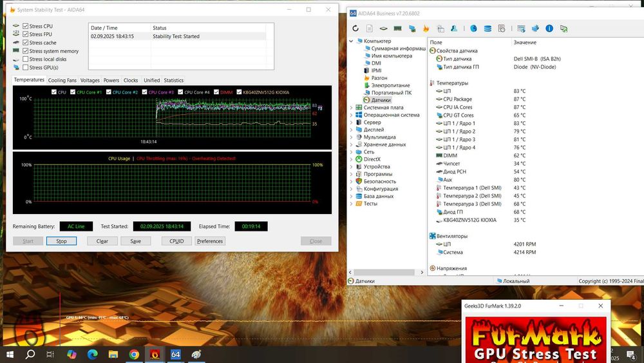
Task: Open the paint palette app in taskbar
Action: tap(196, 354)
